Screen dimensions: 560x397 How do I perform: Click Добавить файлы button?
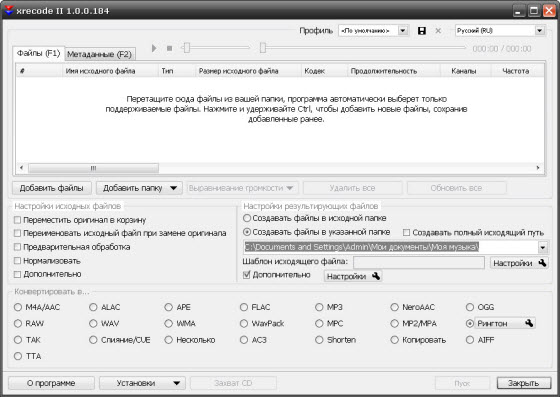click(x=52, y=188)
